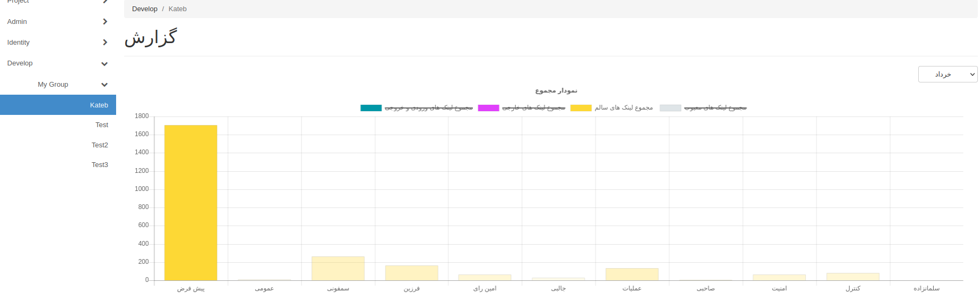
Task: Click the teal legend color box
Action: (x=371, y=108)
